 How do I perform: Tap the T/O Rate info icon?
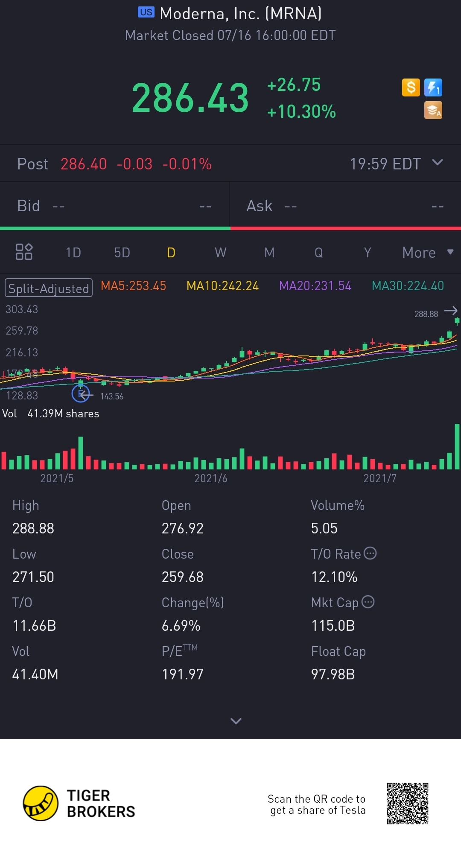(370, 553)
